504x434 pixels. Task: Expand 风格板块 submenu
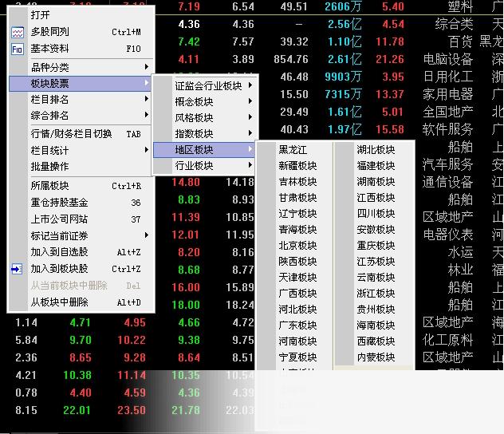pyautogui.click(x=206, y=118)
